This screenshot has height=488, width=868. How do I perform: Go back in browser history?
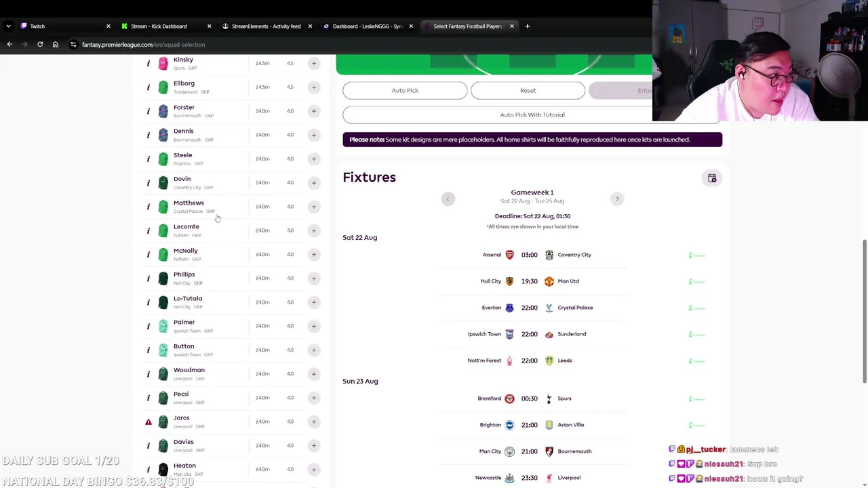(9, 45)
